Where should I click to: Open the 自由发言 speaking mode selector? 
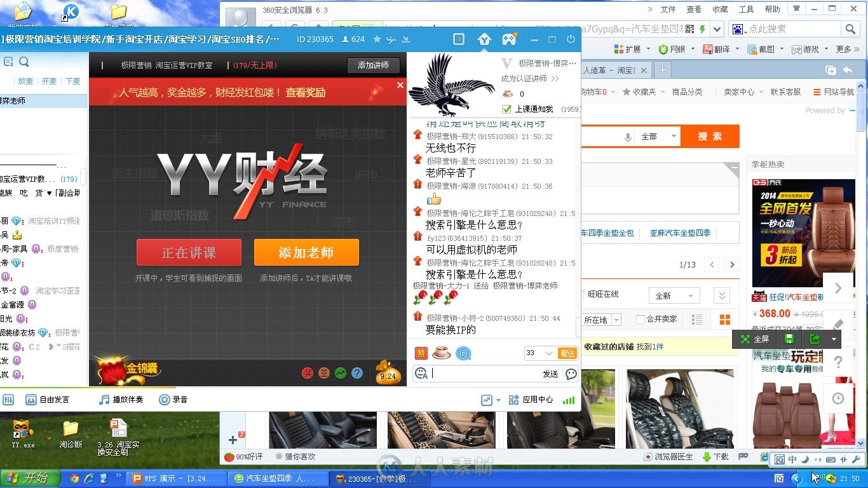[48, 400]
